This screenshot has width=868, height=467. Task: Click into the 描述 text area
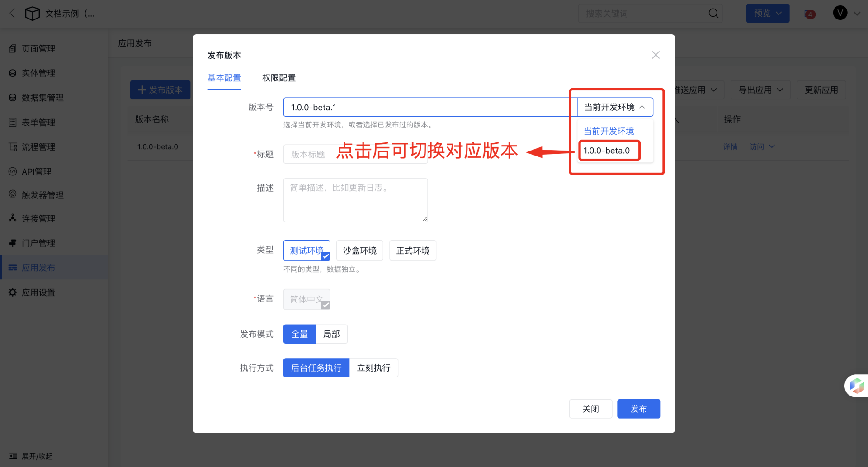tap(355, 200)
